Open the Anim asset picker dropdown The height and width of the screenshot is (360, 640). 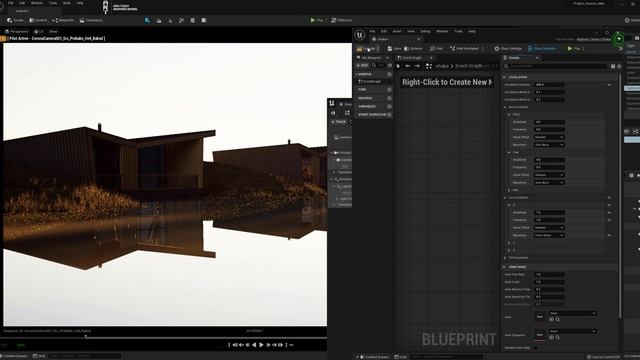[573, 313]
